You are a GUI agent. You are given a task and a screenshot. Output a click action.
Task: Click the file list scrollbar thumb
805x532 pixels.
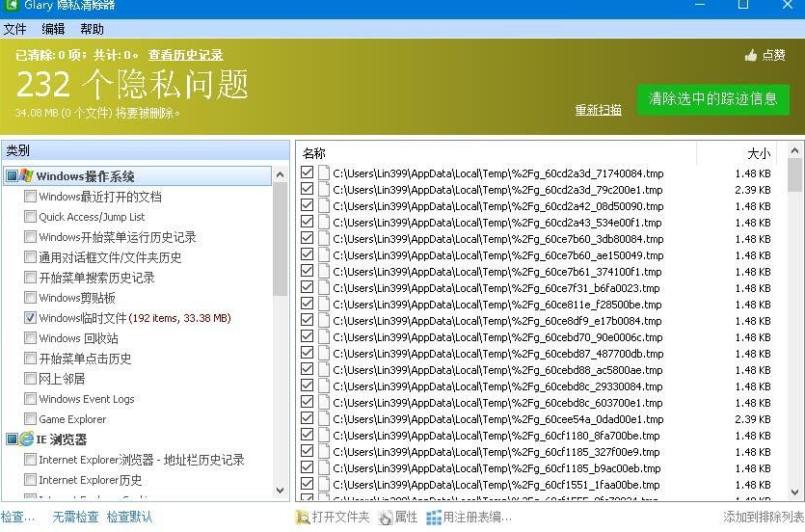(794, 175)
